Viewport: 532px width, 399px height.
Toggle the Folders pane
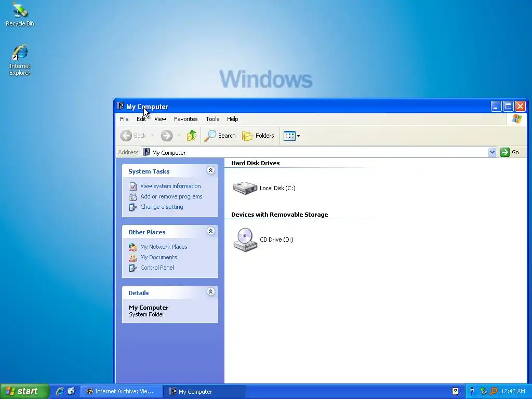pyautogui.click(x=258, y=136)
